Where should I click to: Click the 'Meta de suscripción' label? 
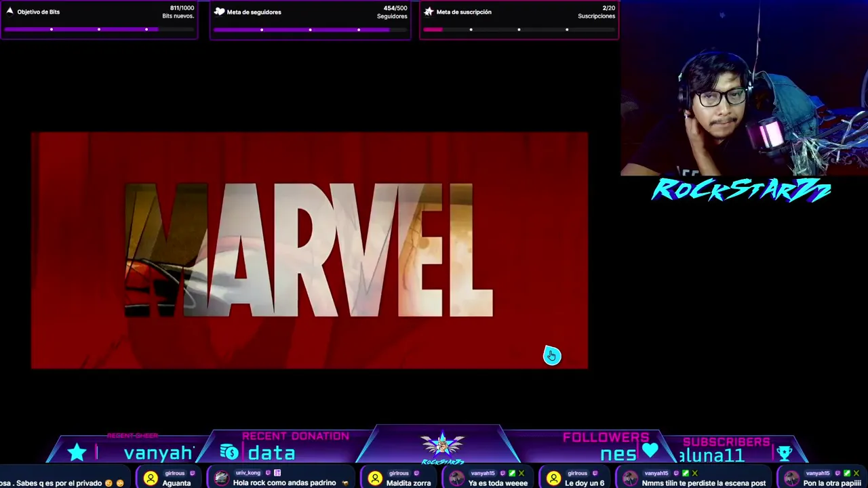[x=464, y=12]
